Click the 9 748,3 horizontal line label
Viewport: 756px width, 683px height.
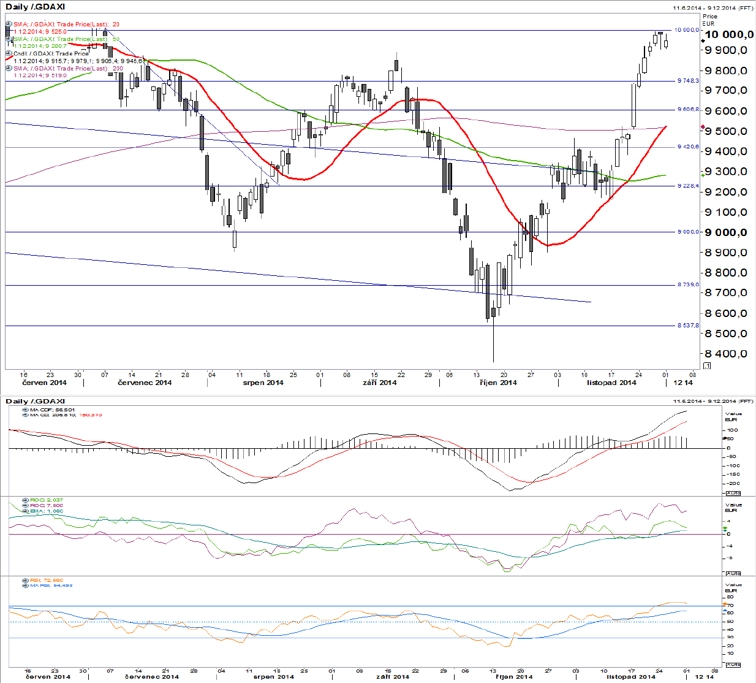point(688,80)
